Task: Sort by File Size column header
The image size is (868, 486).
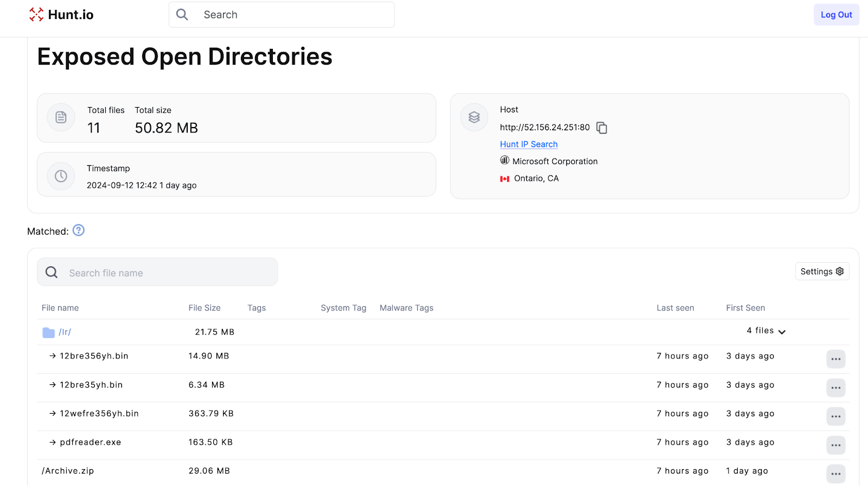Action: [x=205, y=308]
